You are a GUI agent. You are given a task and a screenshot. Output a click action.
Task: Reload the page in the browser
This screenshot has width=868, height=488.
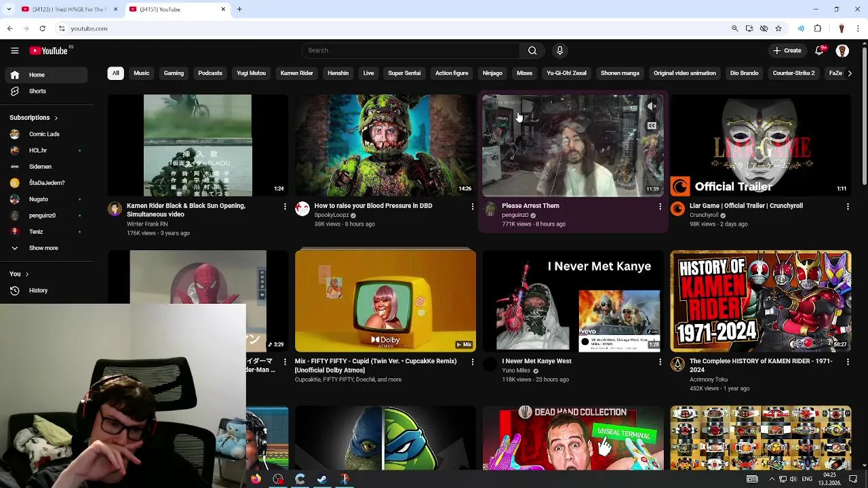[42, 28]
